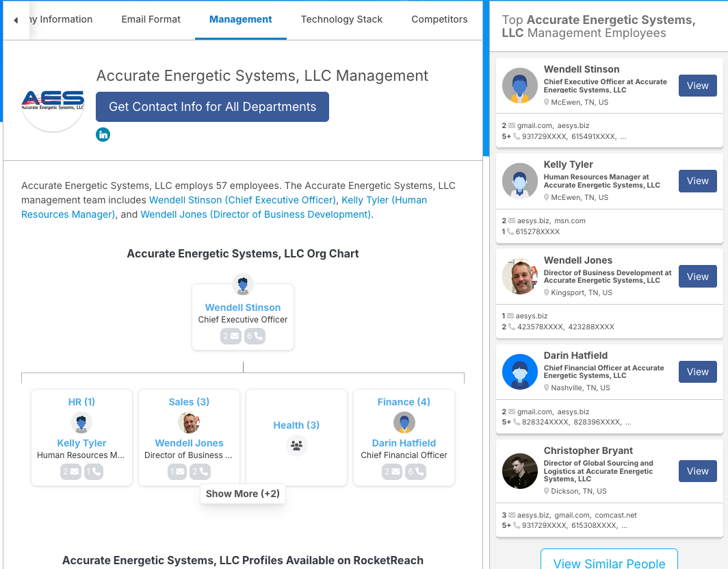728x569 pixels.
Task: Click Wendell Stinson's avatar in sidebar list
Action: click(520, 86)
